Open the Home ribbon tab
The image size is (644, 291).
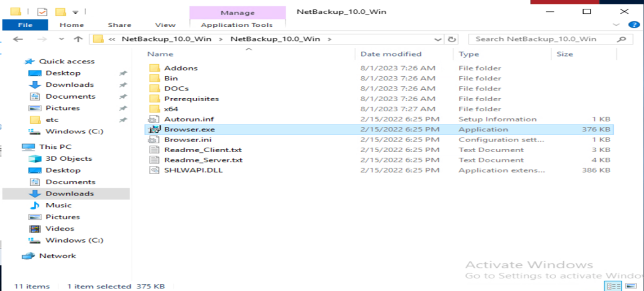(x=72, y=25)
